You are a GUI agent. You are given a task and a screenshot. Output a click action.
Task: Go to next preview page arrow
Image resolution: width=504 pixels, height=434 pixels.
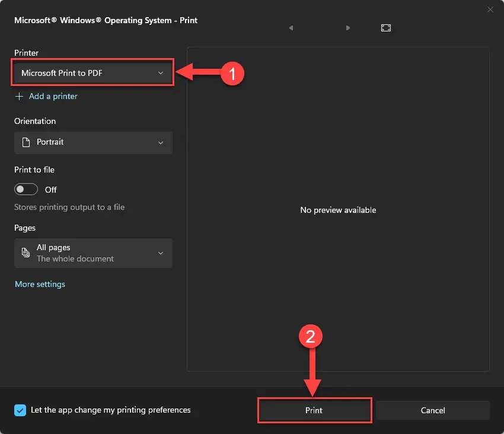[x=348, y=28]
